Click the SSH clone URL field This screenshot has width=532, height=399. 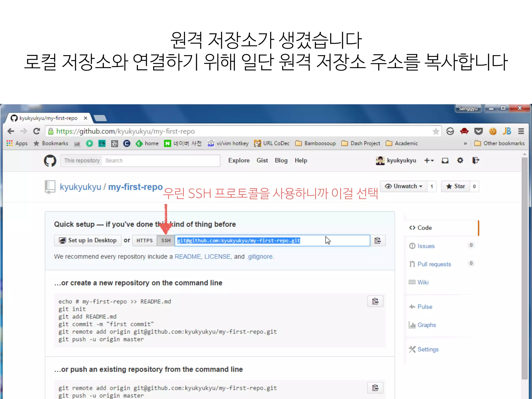(x=272, y=241)
